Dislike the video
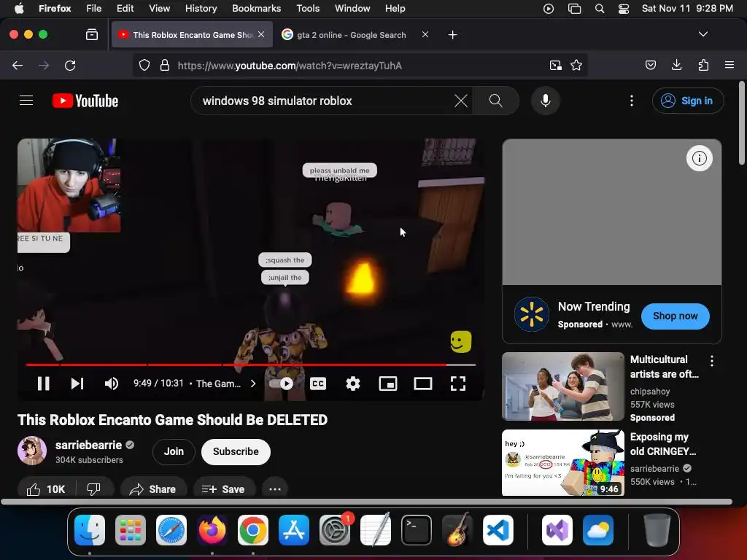This screenshot has height=560, width=747. 94,489
